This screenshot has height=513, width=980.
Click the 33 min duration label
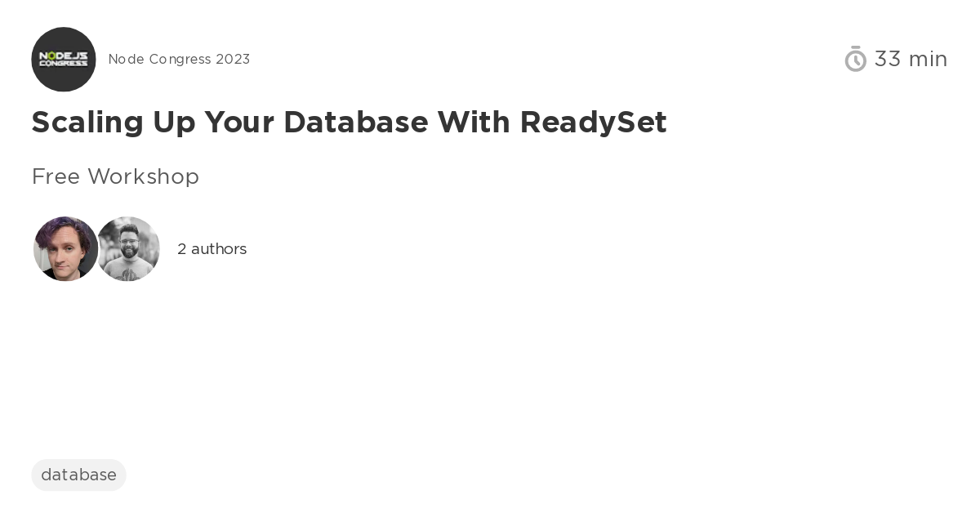coord(911,59)
